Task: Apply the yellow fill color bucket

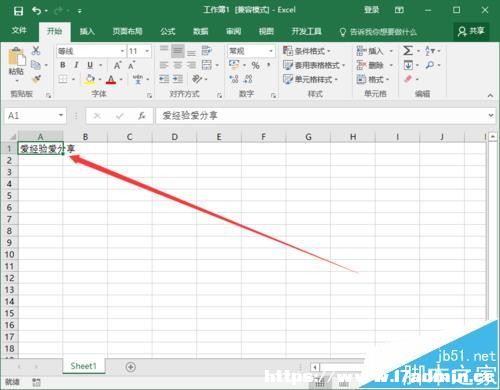Action: point(90,79)
